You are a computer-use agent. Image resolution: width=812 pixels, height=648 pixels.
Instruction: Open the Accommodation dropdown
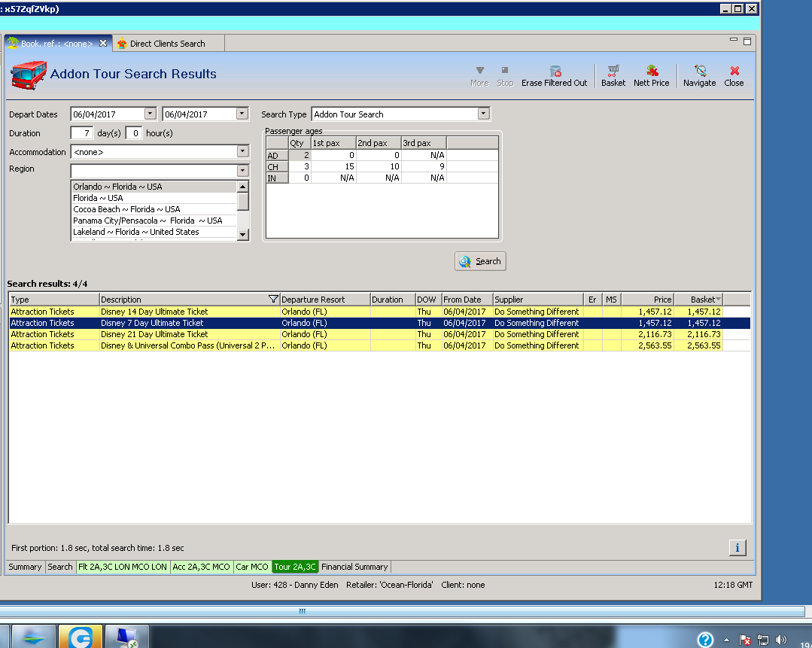(x=242, y=152)
